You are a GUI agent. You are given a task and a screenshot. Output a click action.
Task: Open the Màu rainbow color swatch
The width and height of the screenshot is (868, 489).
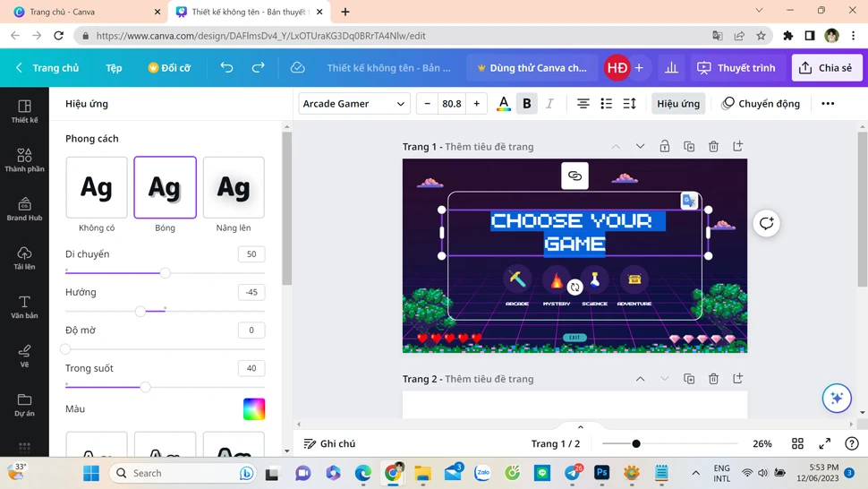click(254, 409)
